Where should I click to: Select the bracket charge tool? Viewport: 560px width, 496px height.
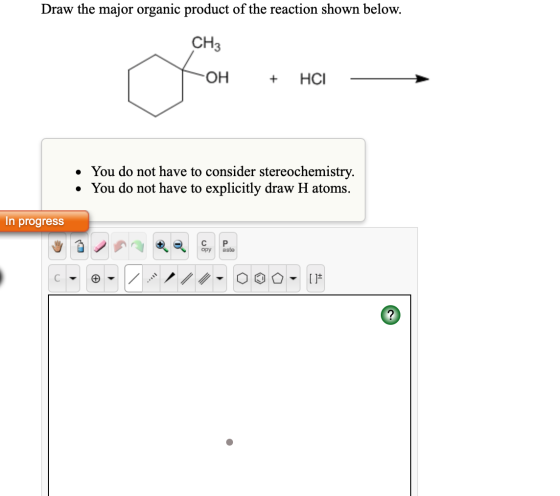pos(315,278)
